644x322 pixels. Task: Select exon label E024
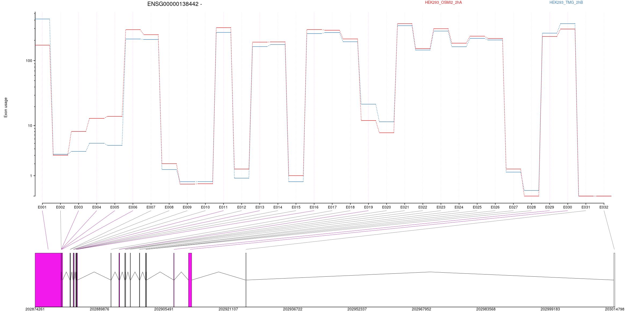[x=459, y=207]
